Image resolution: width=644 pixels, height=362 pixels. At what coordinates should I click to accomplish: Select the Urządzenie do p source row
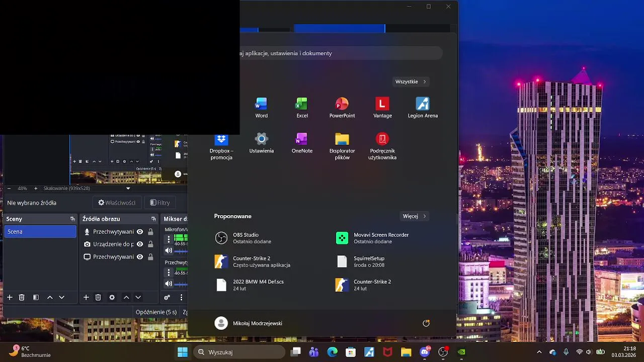click(x=118, y=244)
